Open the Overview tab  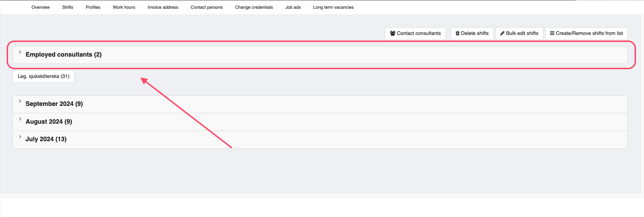click(41, 7)
